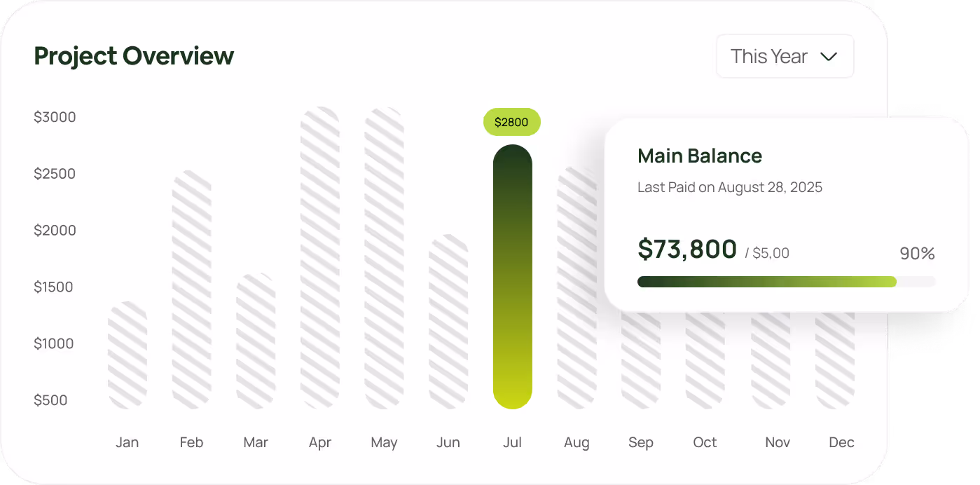The width and height of the screenshot is (980, 485).
Task: Click the Project Overview heading
Action: coord(133,56)
